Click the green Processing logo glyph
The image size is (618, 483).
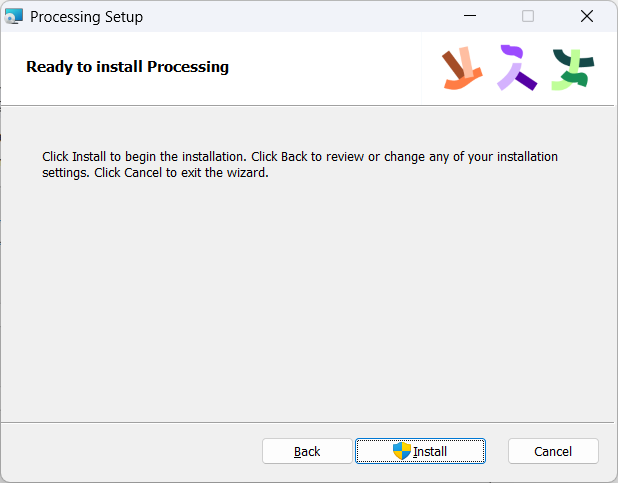click(x=572, y=68)
